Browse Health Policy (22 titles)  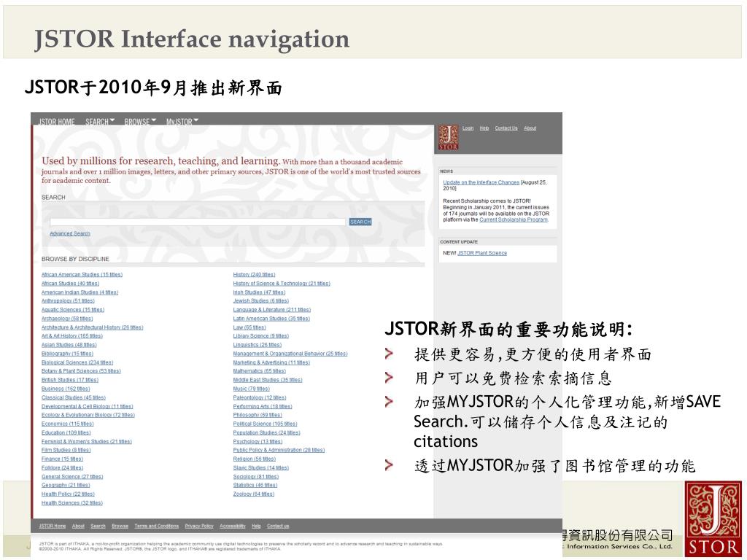coord(68,494)
